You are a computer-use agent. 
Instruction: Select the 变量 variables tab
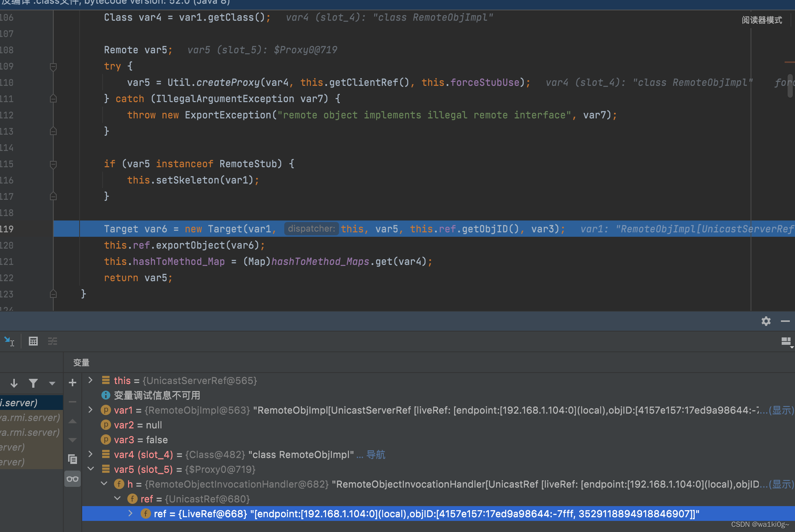click(81, 363)
